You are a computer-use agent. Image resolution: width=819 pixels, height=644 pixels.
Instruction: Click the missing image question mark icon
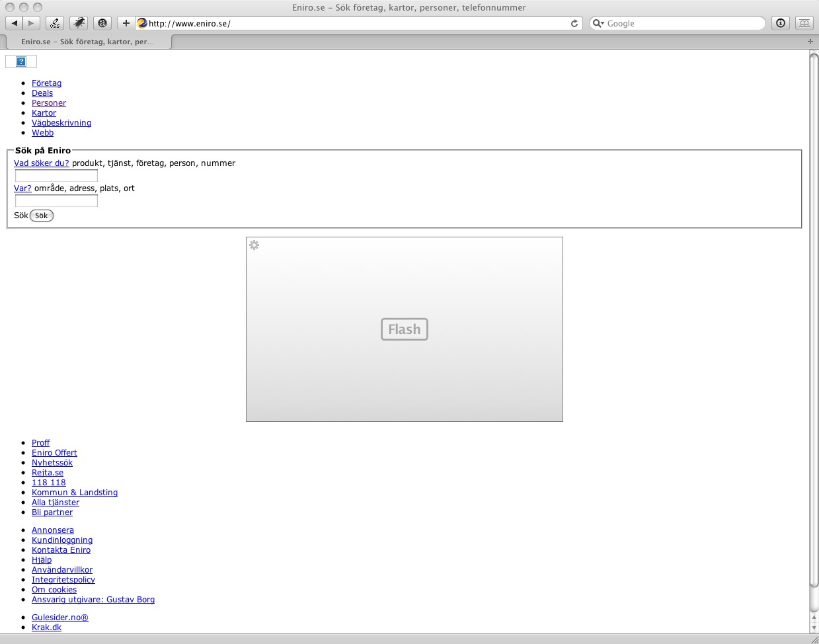click(21, 61)
